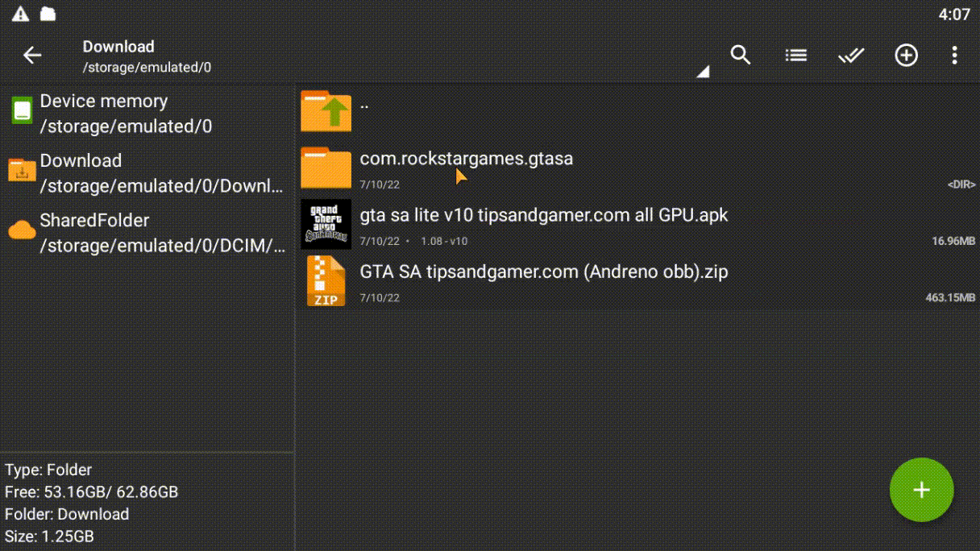The width and height of the screenshot is (980, 551).
Task: Click the 1.08 - v10 version label
Action: pyautogui.click(x=444, y=241)
